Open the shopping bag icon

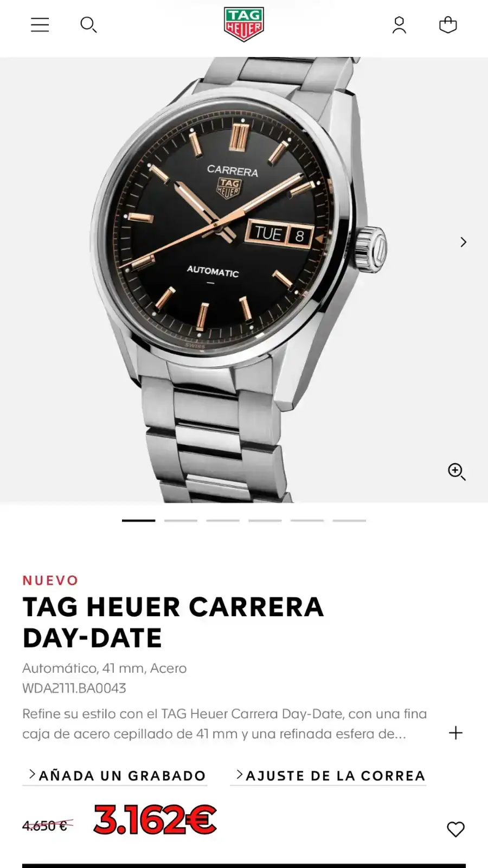(x=448, y=25)
